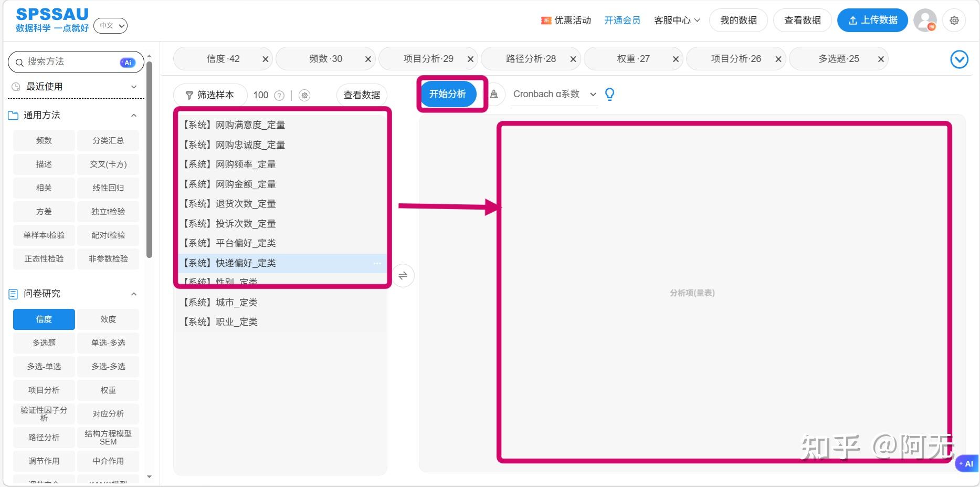Close the 路径分析·28 tab
980x487 pixels.
(573, 59)
